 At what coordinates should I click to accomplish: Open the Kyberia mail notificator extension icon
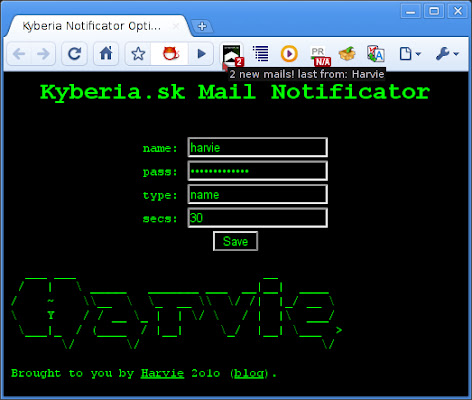pyautogui.click(x=232, y=55)
